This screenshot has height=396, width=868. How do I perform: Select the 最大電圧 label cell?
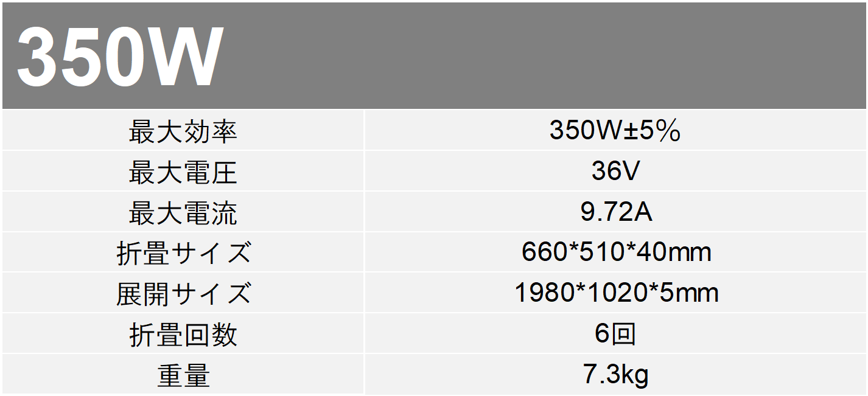coord(183,172)
